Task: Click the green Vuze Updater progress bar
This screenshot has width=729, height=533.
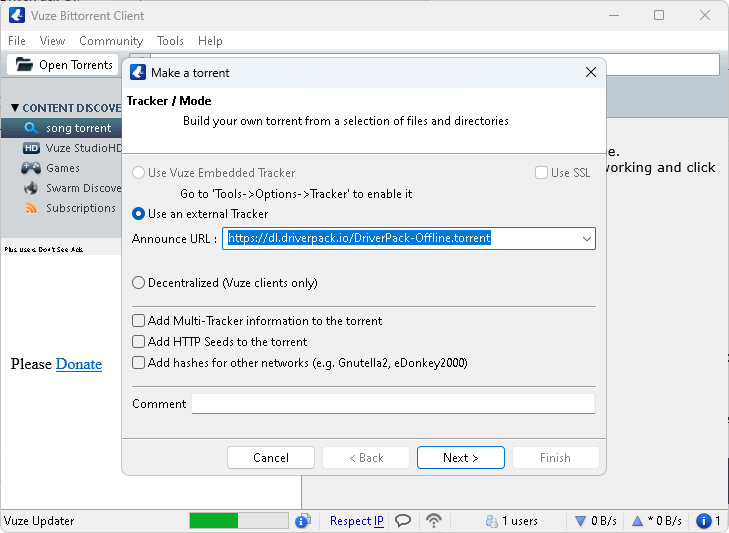Action: point(239,521)
